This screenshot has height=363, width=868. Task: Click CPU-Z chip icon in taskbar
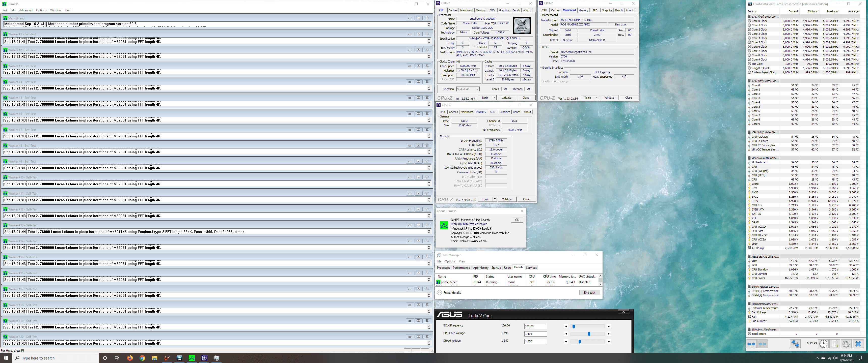(x=204, y=358)
